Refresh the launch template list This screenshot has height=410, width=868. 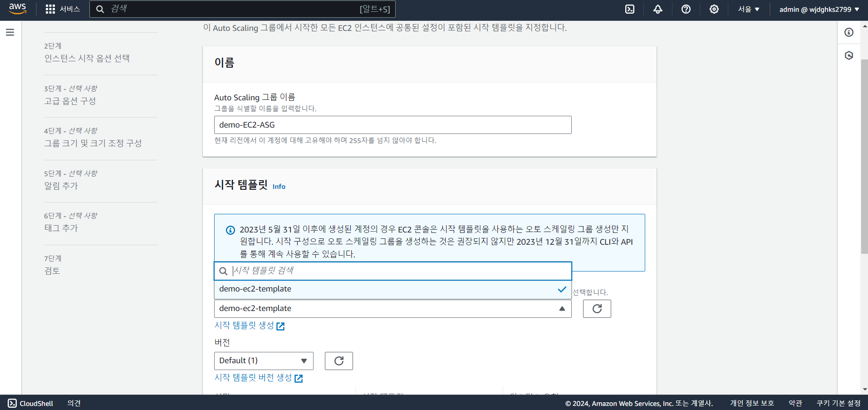point(597,309)
